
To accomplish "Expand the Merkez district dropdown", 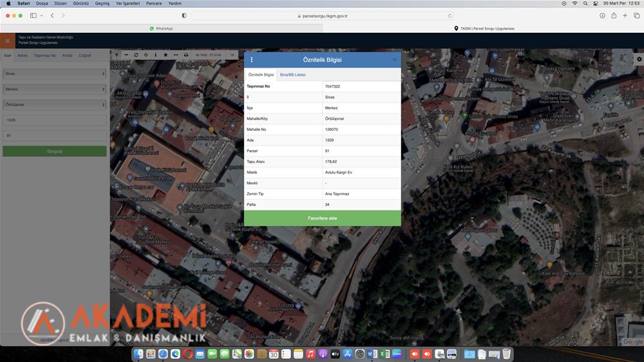I will 54,89.
